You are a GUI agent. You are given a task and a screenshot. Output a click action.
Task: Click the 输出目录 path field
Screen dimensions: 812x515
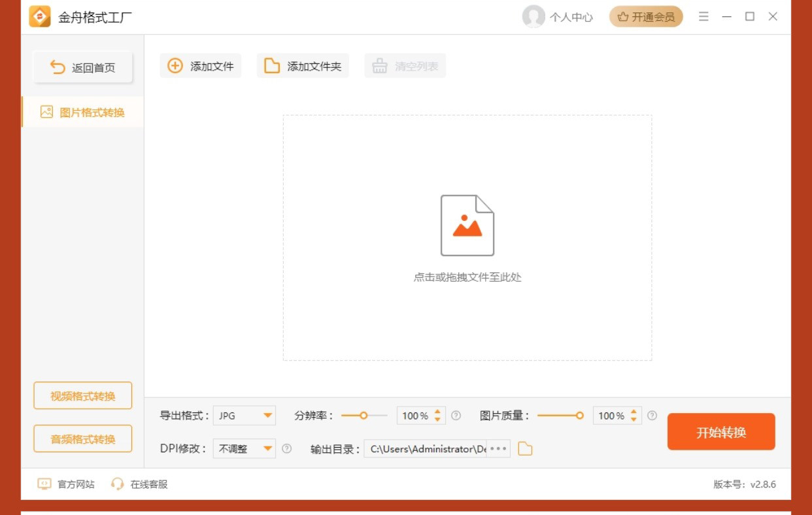426,449
